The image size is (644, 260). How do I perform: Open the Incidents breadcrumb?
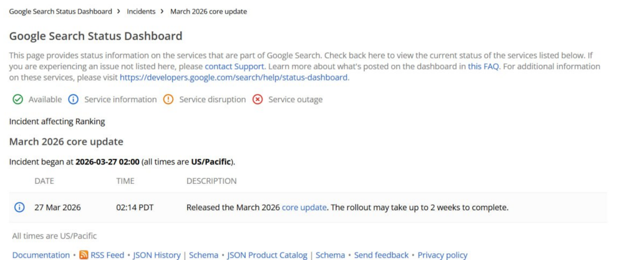coord(141,12)
